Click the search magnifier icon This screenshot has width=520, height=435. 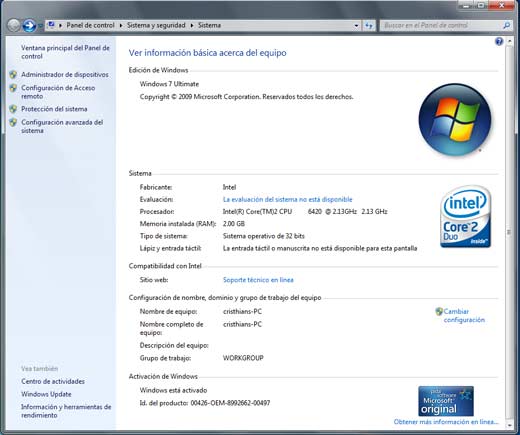(507, 25)
